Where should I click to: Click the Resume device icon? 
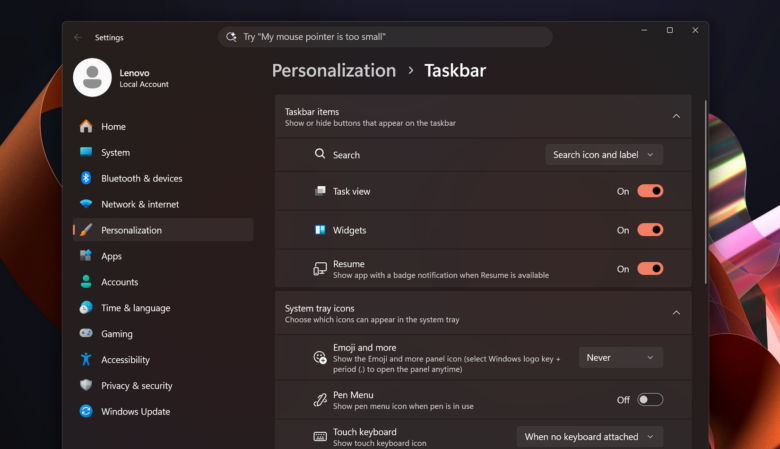(320, 269)
